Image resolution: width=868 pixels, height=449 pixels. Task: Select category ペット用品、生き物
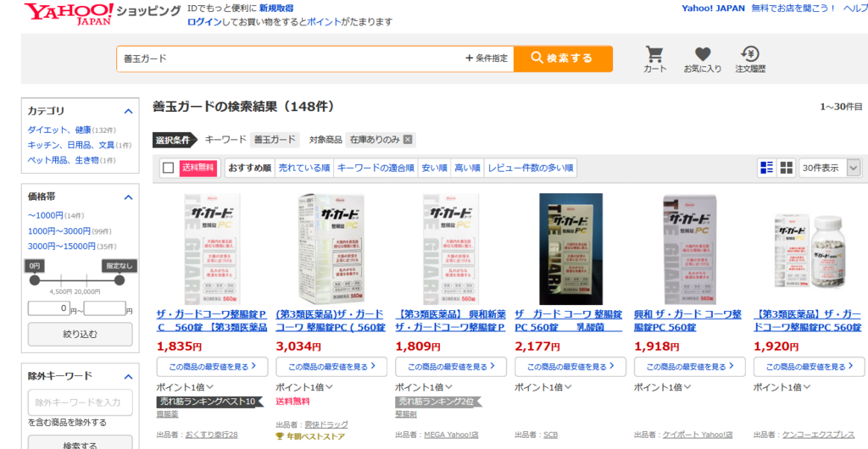click(x=63, y=160)
